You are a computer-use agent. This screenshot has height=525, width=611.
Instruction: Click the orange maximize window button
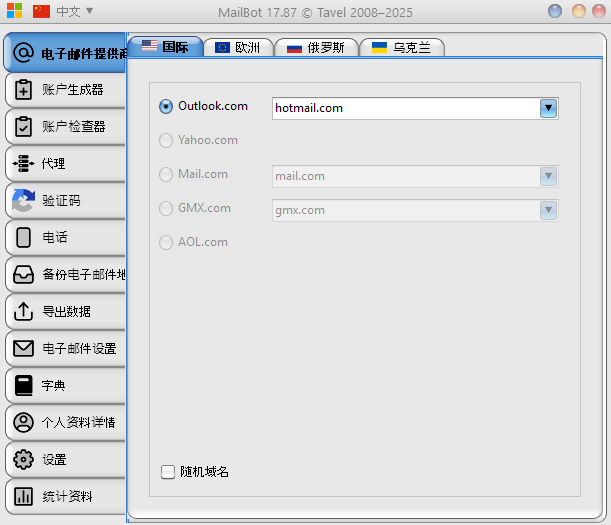pos(579,11)
